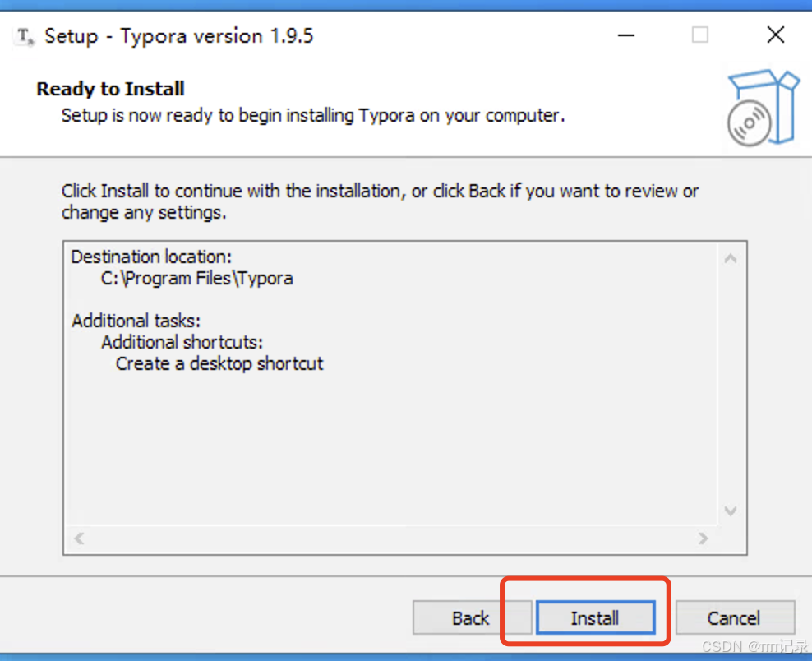The width and height of the screenshot is (812, 661).
Task: Click the 'Setup - Typora version 1.9.5' title
Action: coord(179,36)
